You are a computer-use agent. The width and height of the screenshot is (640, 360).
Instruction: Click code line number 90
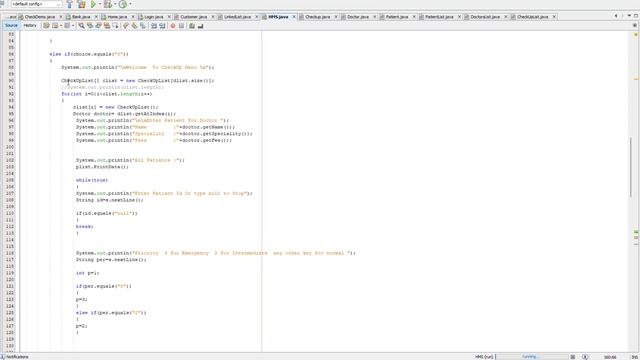(11, 80)
